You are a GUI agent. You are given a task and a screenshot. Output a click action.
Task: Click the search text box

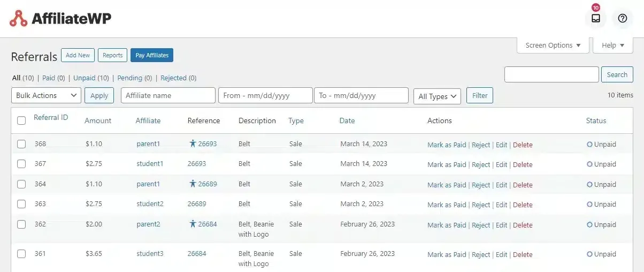click(x=551, y=74)
